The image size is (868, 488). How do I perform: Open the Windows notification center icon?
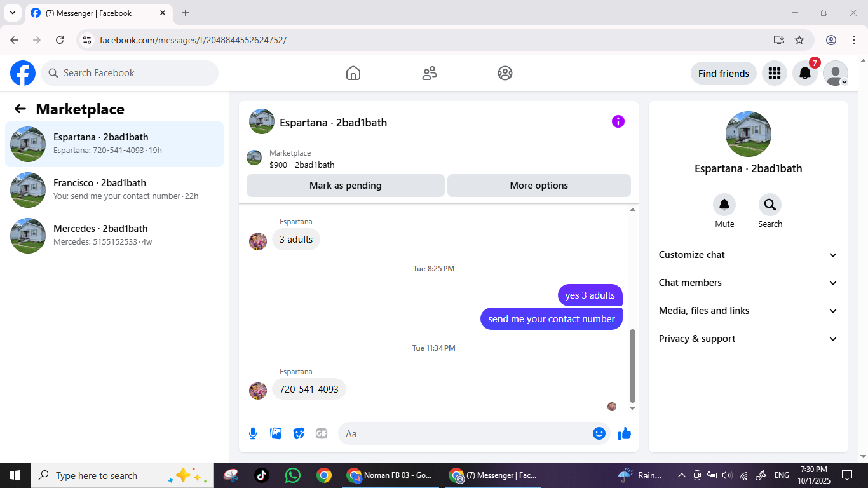846,475
